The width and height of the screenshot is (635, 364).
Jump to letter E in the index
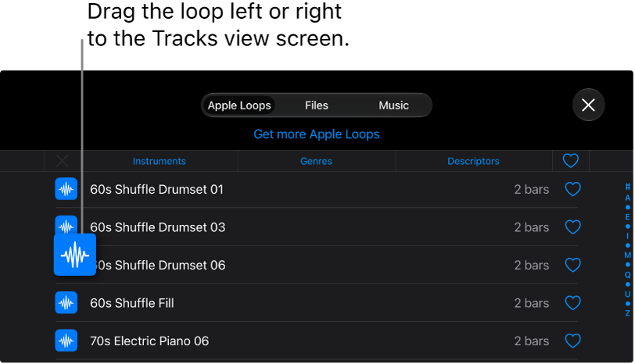tap(627, 217)
